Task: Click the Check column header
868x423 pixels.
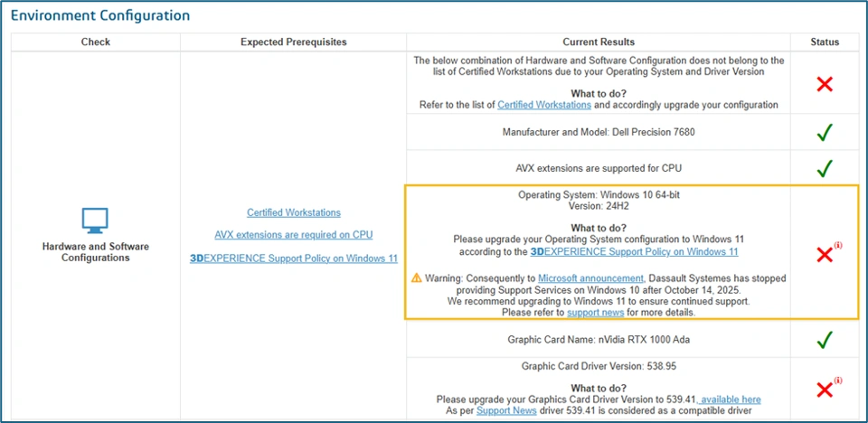Action: click(x=96, y=42)
